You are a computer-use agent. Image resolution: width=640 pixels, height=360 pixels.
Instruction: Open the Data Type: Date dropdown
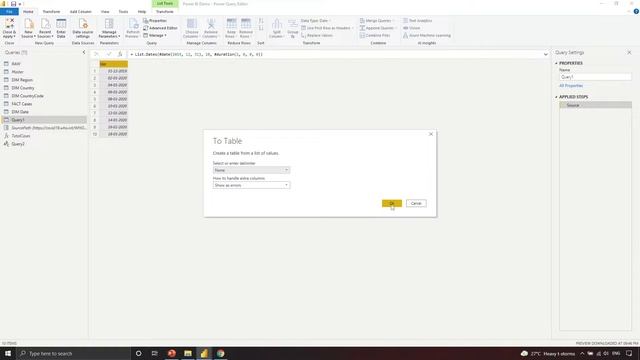point(316,20)
